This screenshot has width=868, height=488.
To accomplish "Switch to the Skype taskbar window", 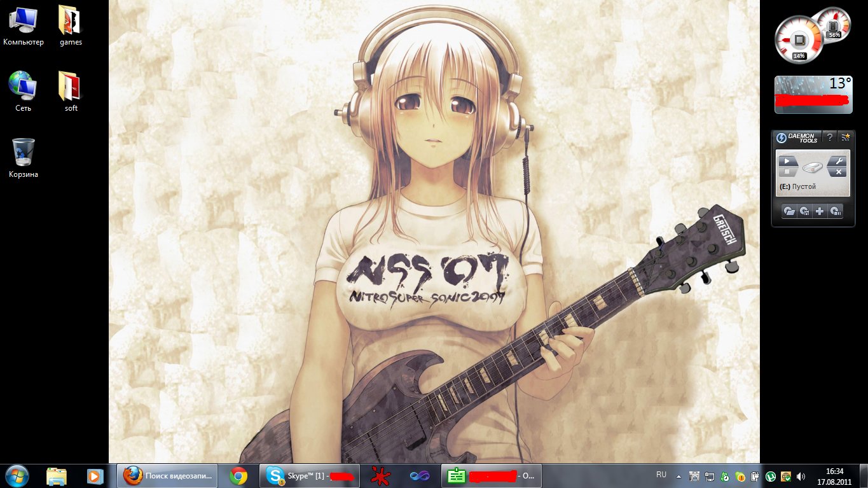I will (x=310, y=475).
